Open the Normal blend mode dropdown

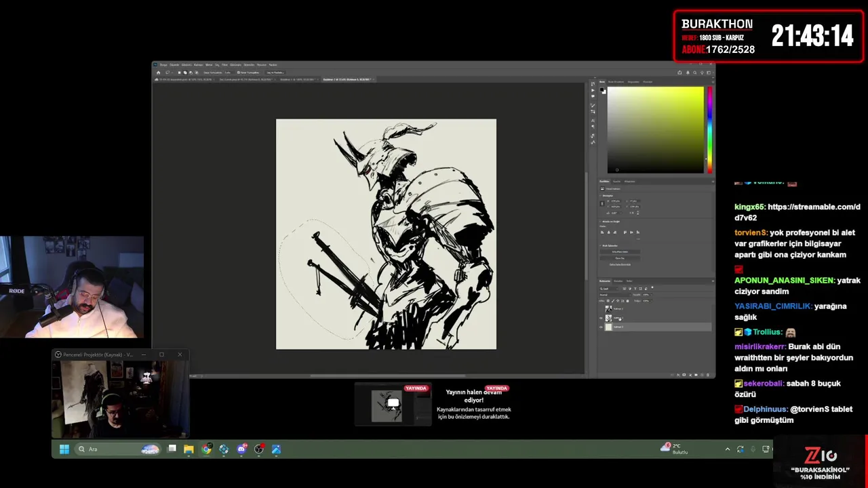point(615,295)
